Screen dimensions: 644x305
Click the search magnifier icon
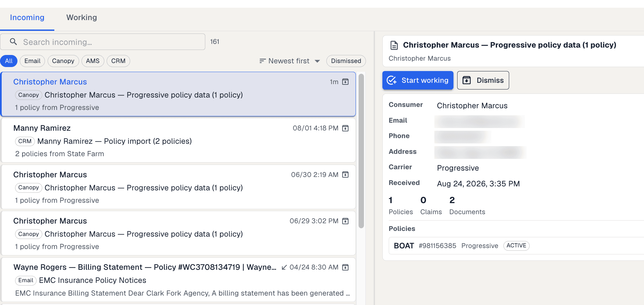[x=13, y=42]
